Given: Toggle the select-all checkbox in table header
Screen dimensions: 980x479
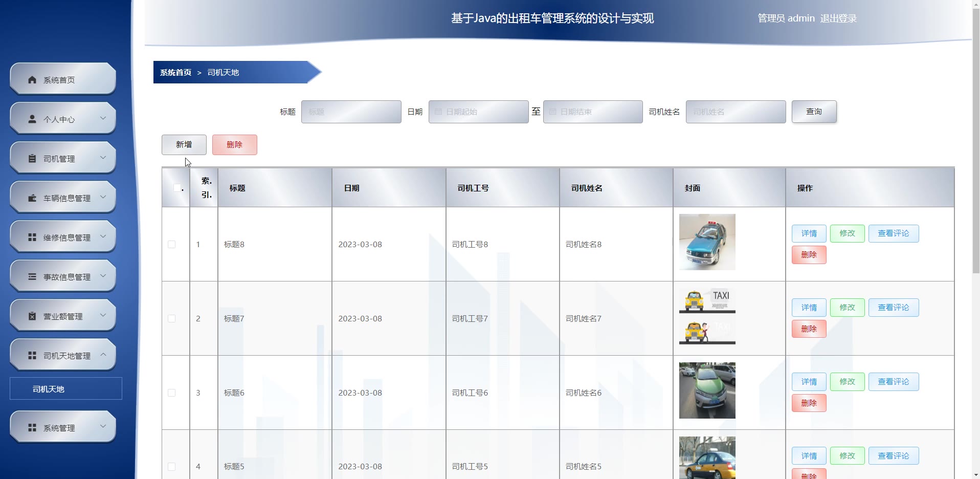Looking at the screenshot, I should coord(177,188).
